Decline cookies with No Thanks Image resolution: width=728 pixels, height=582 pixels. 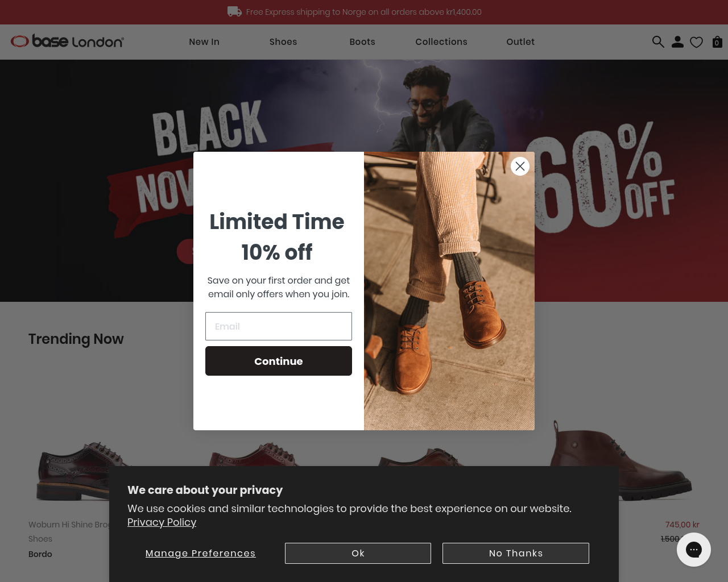click(x=516, y=553)
